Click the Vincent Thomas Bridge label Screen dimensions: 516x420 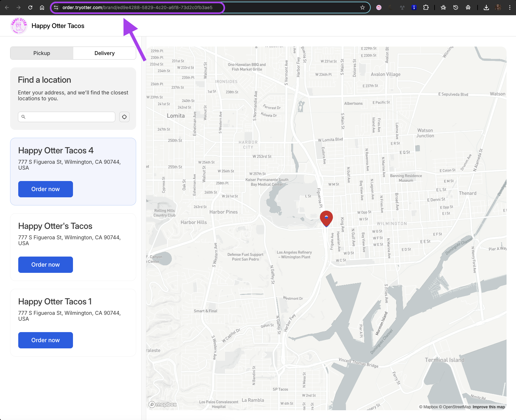tap(359, 363)
